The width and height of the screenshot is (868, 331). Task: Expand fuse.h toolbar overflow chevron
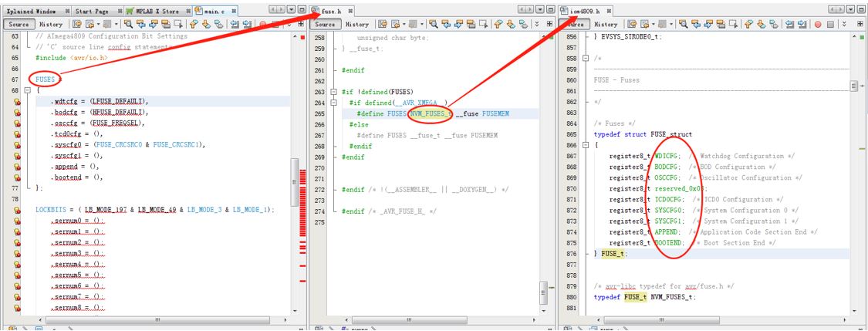coord(537,25)
